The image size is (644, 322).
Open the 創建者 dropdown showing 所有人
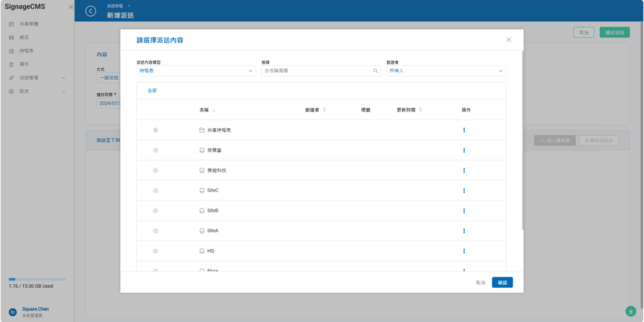(445, 70)
